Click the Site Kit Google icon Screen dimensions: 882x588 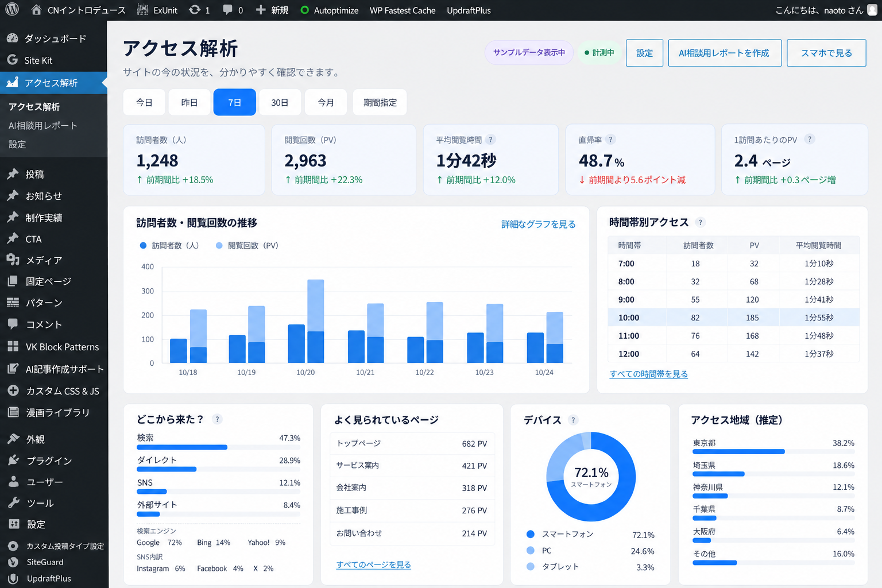point(12,60)
